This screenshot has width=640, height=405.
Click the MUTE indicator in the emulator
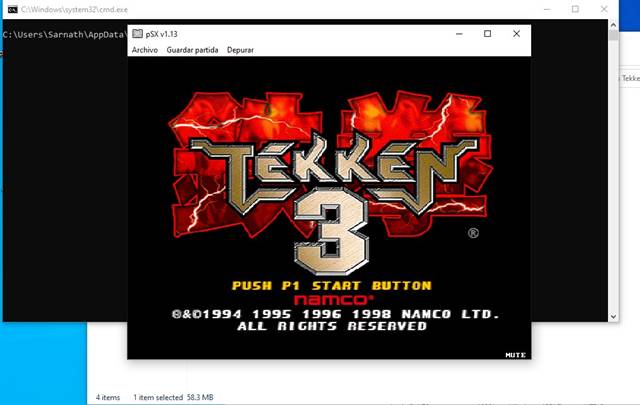[x=516, y=355]
